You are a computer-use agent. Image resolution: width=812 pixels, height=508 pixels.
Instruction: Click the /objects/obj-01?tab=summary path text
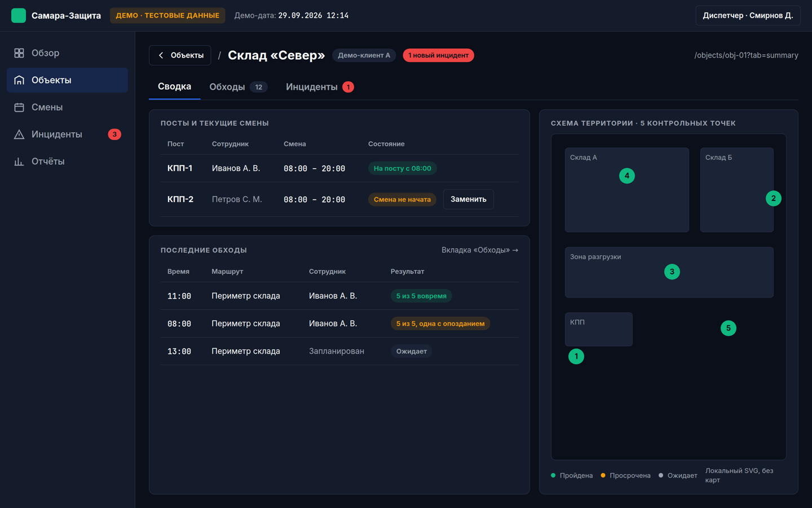(x=746, y=55)
